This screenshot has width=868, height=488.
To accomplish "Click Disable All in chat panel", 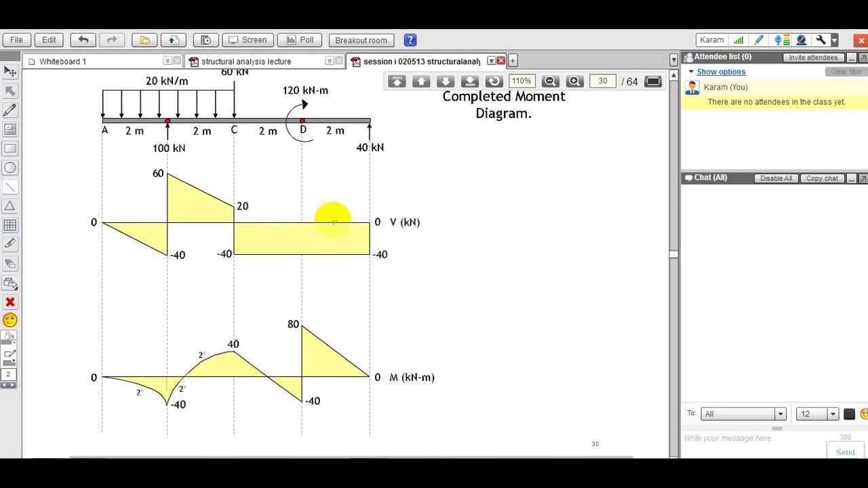I will coord(776,178).
